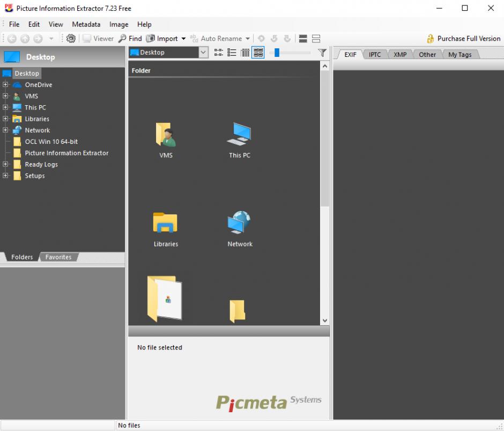Select the Libraries folder thumbnail
This screenshot has width=504, height=431.
click(x=166, y=229)
